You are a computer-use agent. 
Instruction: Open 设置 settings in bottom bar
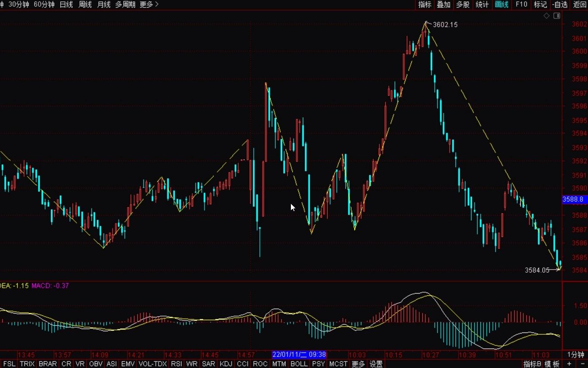pos(376,364)
